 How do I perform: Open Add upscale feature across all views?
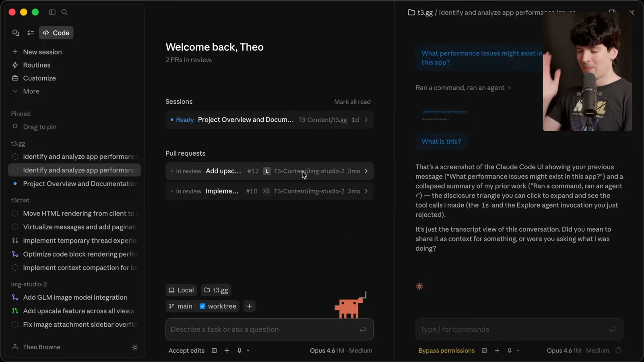[x=74, y=311]
